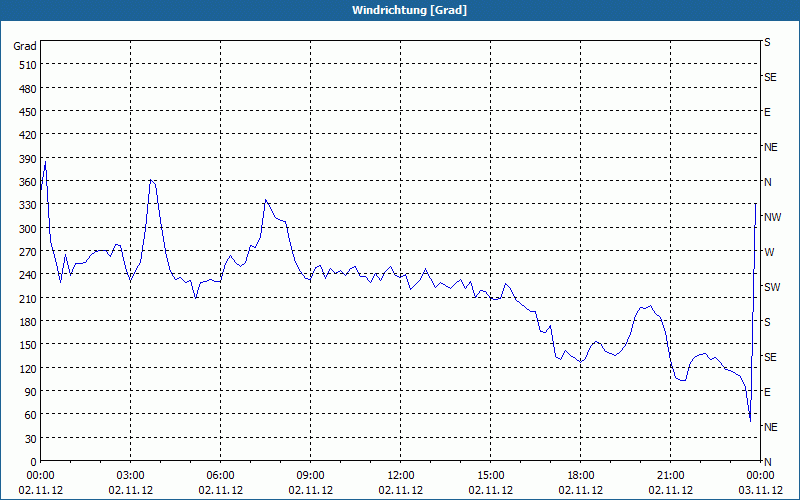Select the "210" degree axis label
The width and height of the screenshot is (800, 500).
point(28,298)
